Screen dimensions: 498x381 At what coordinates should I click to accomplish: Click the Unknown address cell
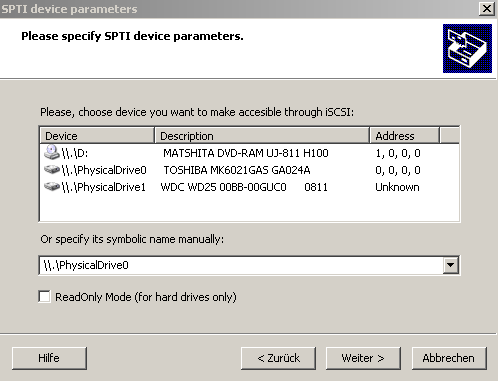pos(397,187)
